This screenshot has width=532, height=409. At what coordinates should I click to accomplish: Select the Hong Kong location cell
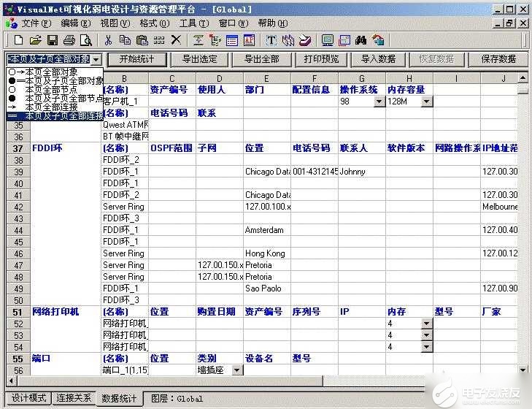[x=266, y=253]
